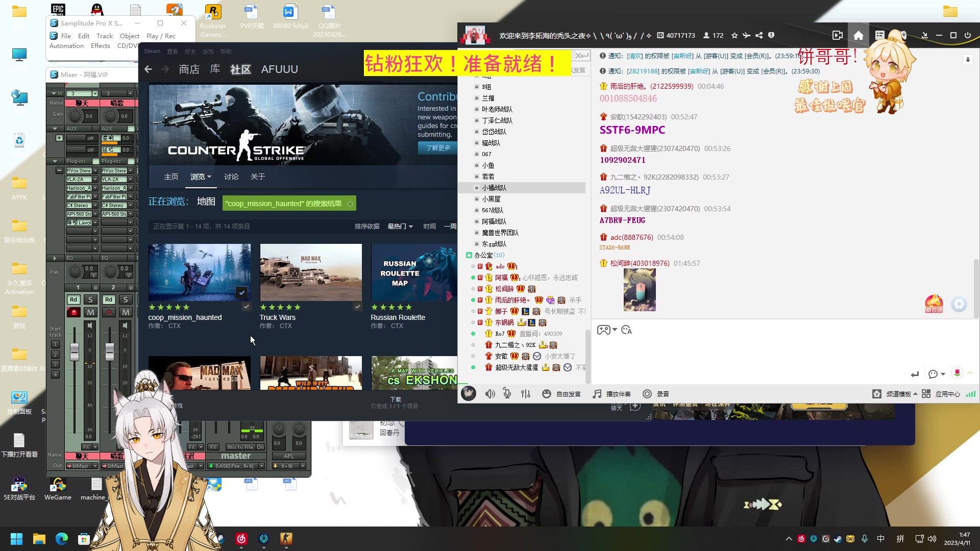Viewport: 980px width, 551px height.
Task: Click the YY power icon
Action: click(x=967, y=36)
